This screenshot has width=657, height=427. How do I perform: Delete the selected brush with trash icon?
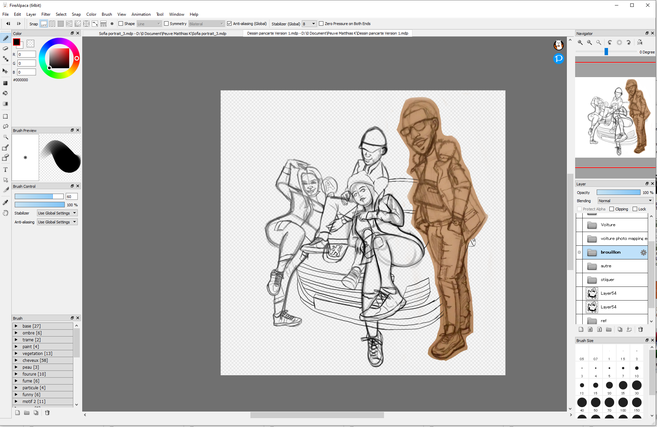tap(47, 412)
